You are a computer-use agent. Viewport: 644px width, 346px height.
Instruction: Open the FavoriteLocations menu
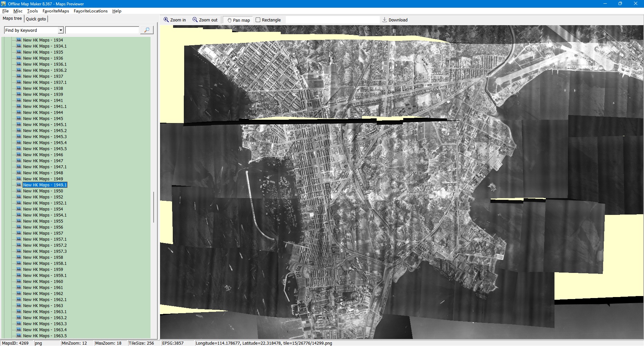tap(91, 11)
